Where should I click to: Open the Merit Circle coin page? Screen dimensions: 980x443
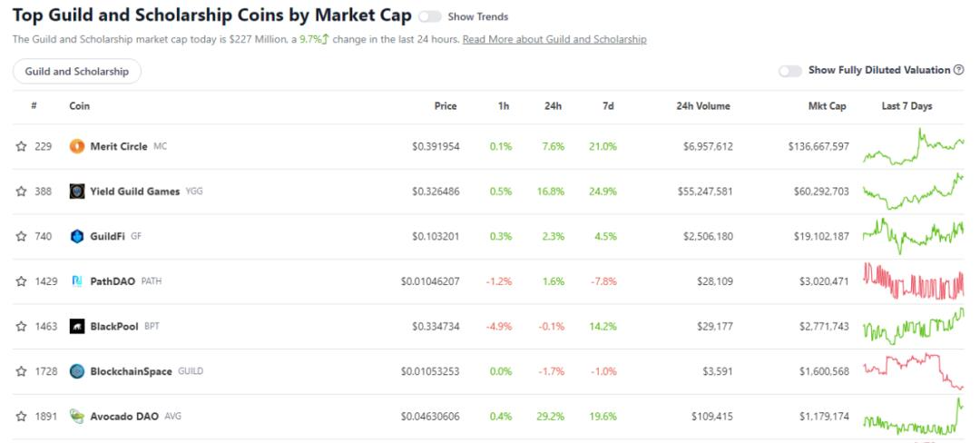pyautogui.click(x=119, y=146)
